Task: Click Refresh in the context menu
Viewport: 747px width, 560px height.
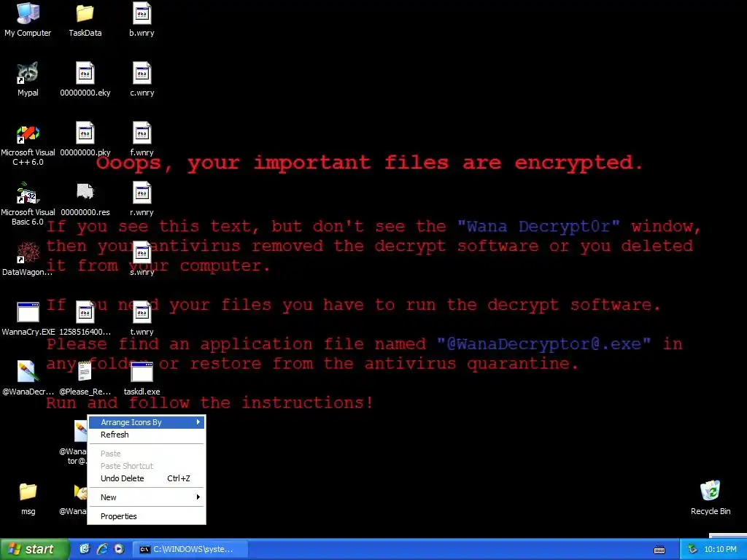Action: tap(147, 435)
